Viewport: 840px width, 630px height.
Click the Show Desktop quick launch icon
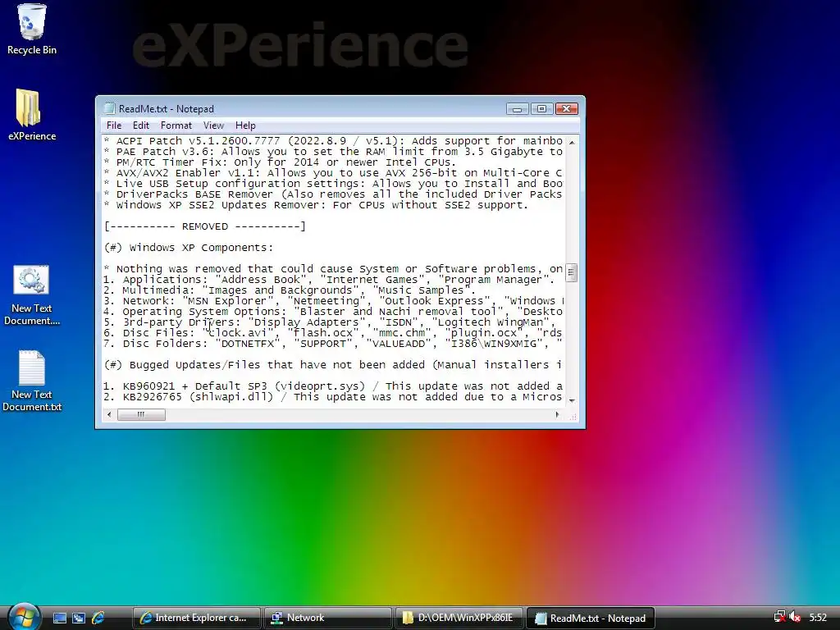point(60,618)
